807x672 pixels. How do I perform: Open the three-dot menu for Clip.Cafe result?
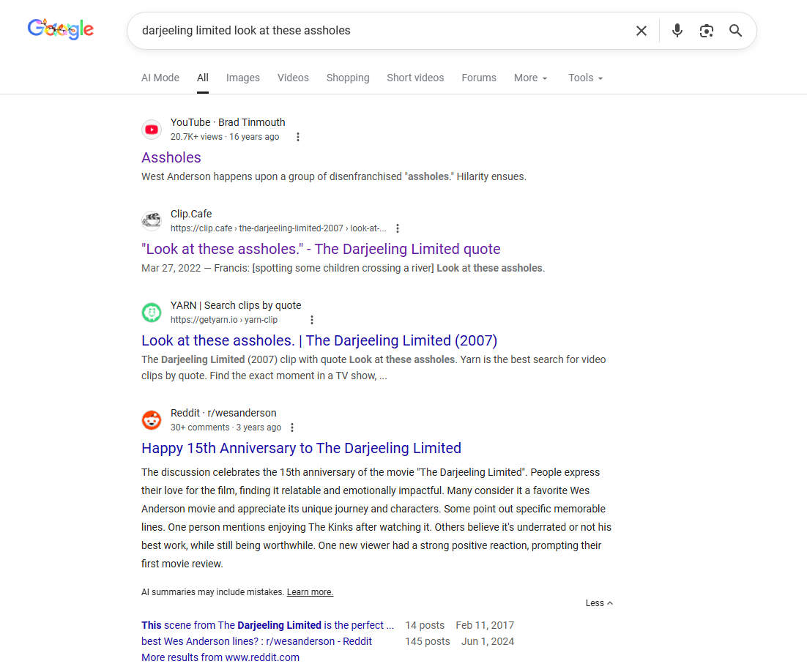click(398, 228)
